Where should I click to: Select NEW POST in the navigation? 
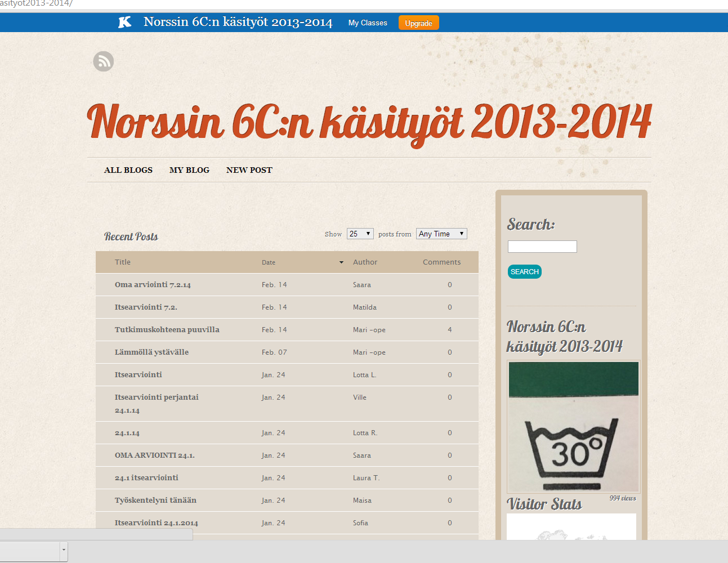[249, 170]
